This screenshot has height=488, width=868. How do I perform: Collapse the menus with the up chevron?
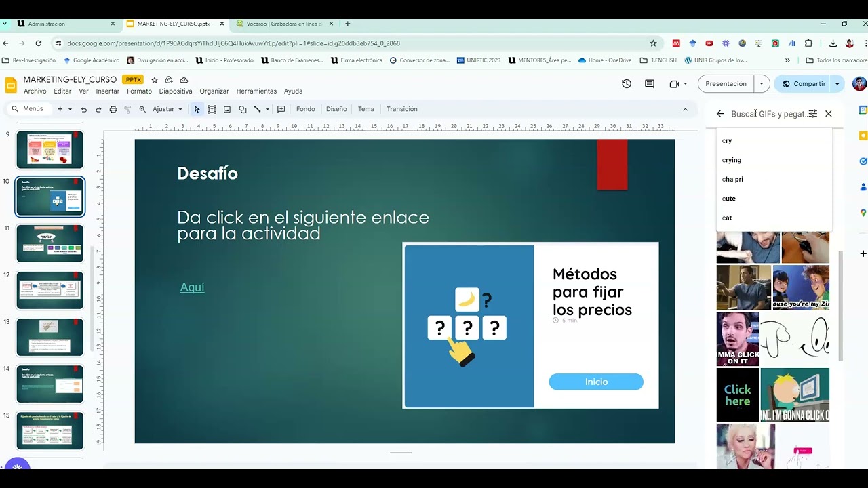click(x=685, y=109)
